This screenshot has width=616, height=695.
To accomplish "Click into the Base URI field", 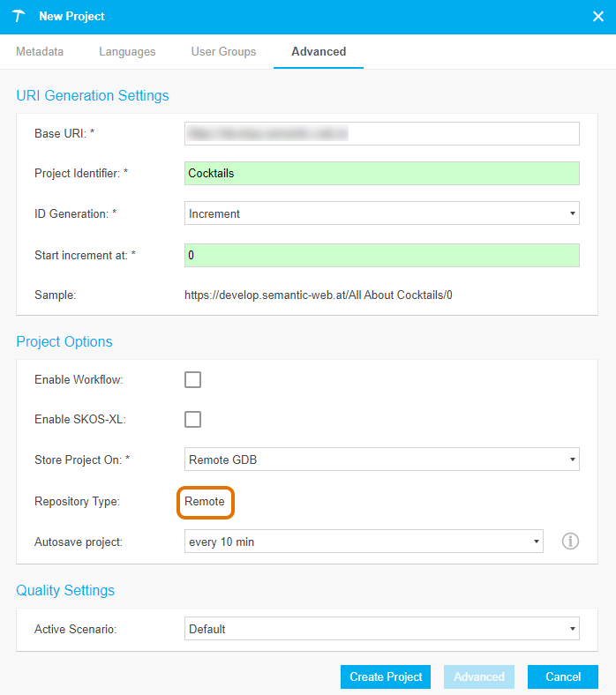I will (x=382, y=133).
